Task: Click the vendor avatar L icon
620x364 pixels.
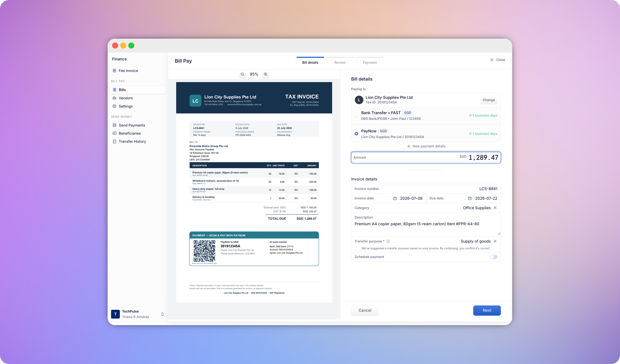Action: click(x=359, y=100)
